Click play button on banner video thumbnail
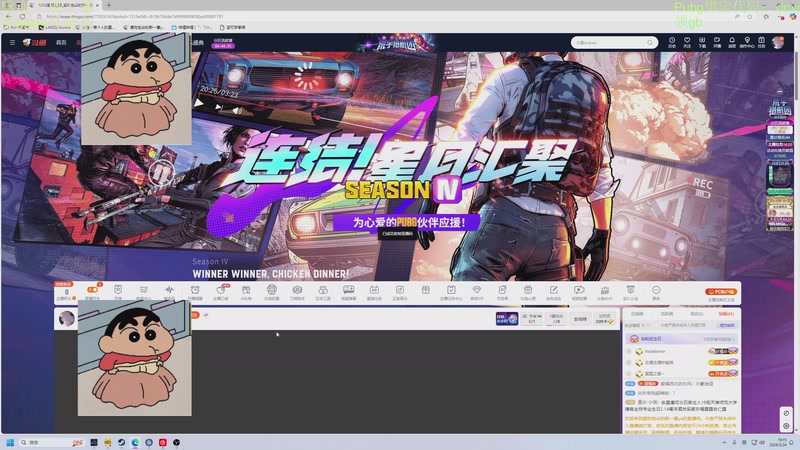 pos(199,104)
